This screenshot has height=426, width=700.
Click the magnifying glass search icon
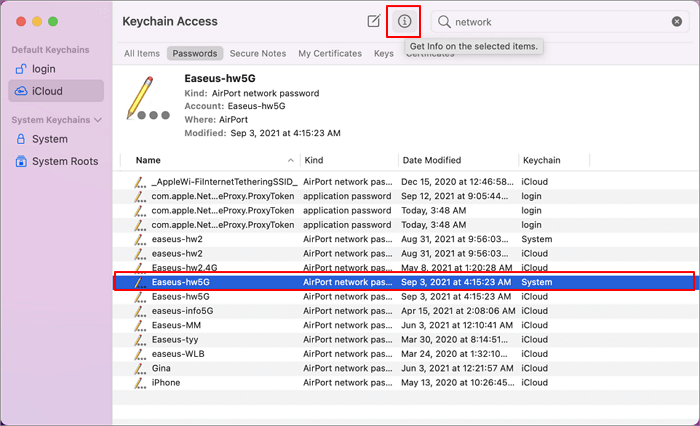pyautogui.click(x=444, y=21)
